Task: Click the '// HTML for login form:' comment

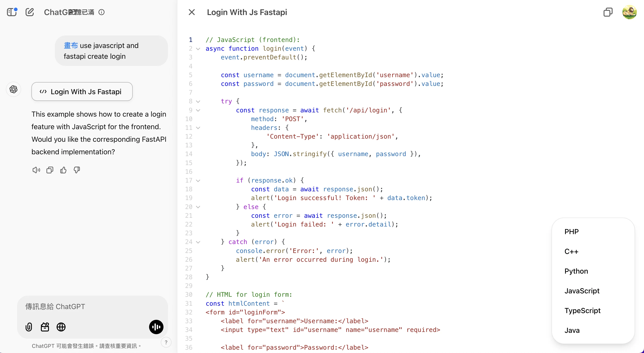Action: (x=249, y=295)
